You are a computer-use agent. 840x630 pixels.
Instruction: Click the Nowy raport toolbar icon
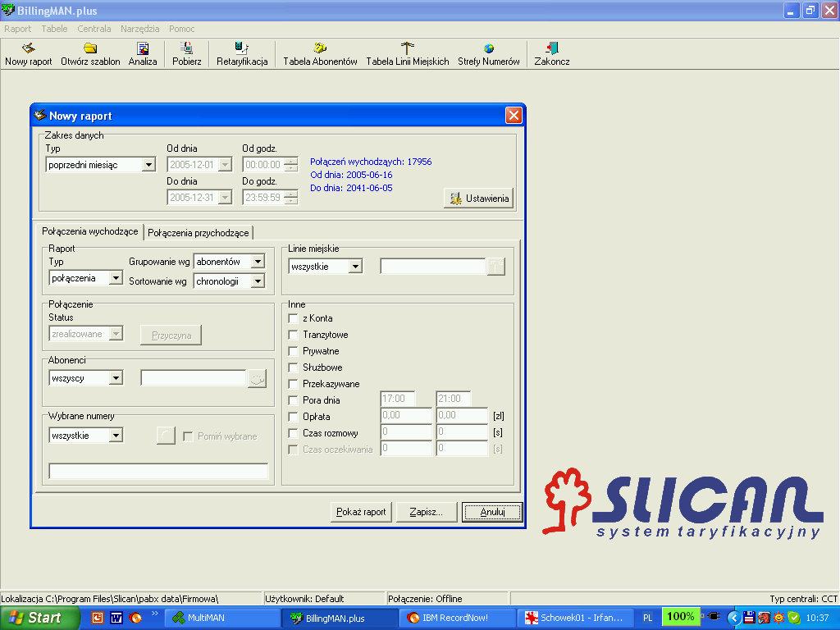(x=29, y=54)
